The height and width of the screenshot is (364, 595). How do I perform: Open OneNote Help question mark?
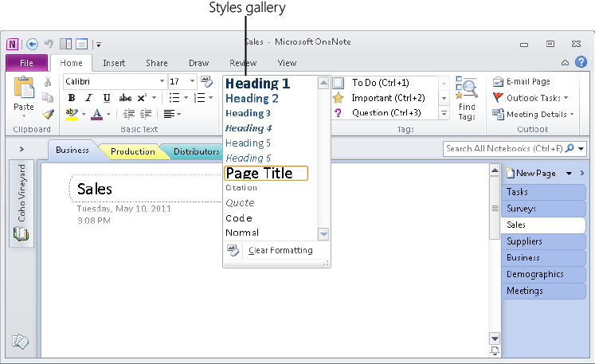pos(581,62)
